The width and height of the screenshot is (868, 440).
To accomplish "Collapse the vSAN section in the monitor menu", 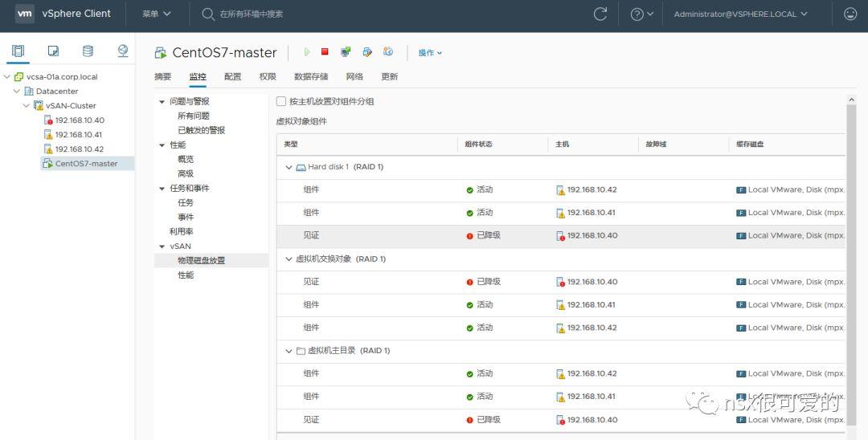I will 162,246.
